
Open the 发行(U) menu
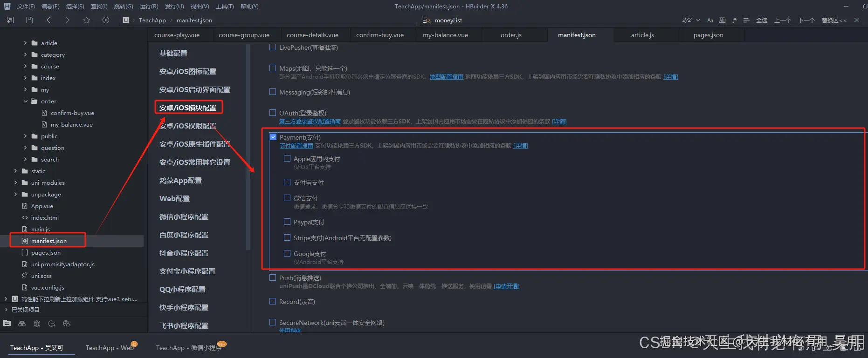[x=174, y=7]
